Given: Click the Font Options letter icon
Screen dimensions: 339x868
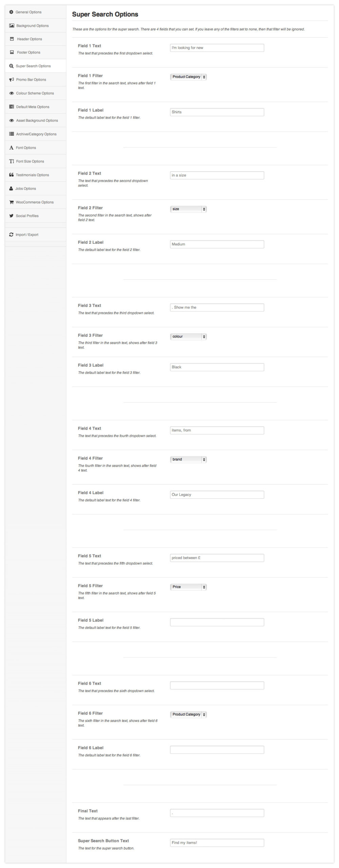Looking at the screenshot, I should [12, 148].
